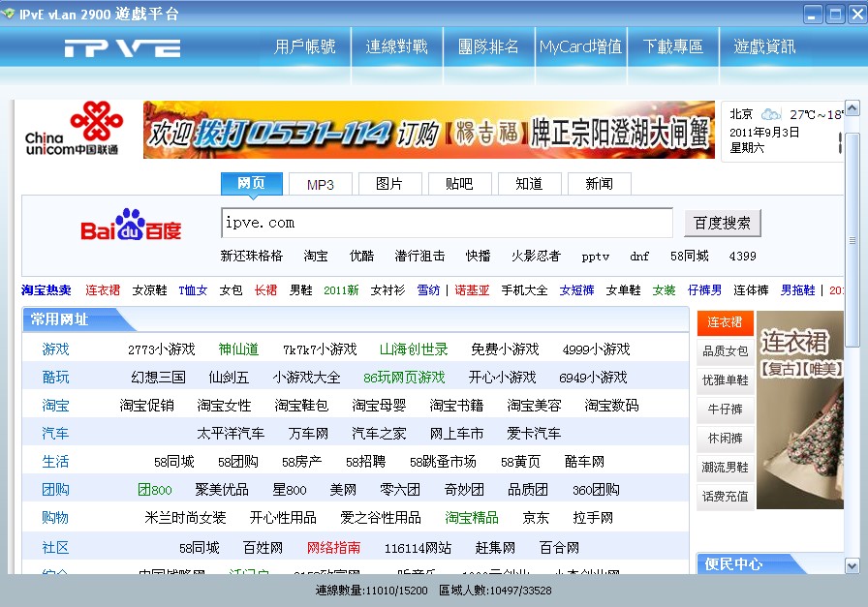Open the 火影忍者 hot search link
Viewport: 868px width, 607px height.
(x=536, y=257)
